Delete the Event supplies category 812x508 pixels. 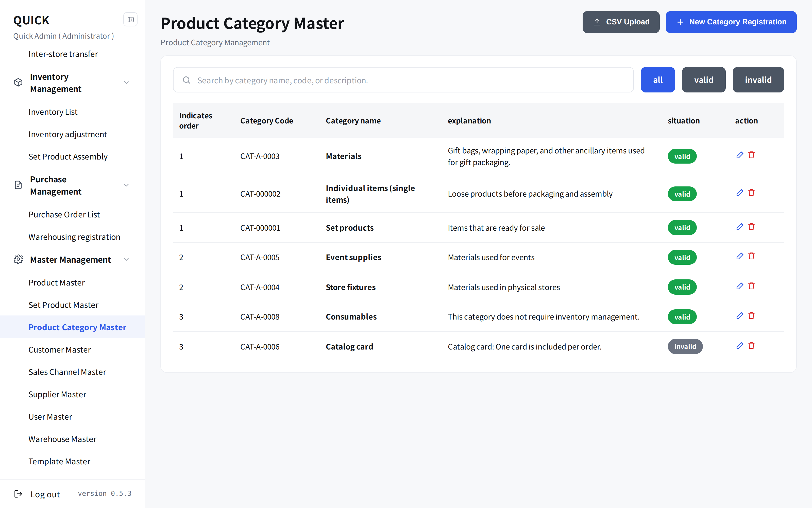pos(751,256)
